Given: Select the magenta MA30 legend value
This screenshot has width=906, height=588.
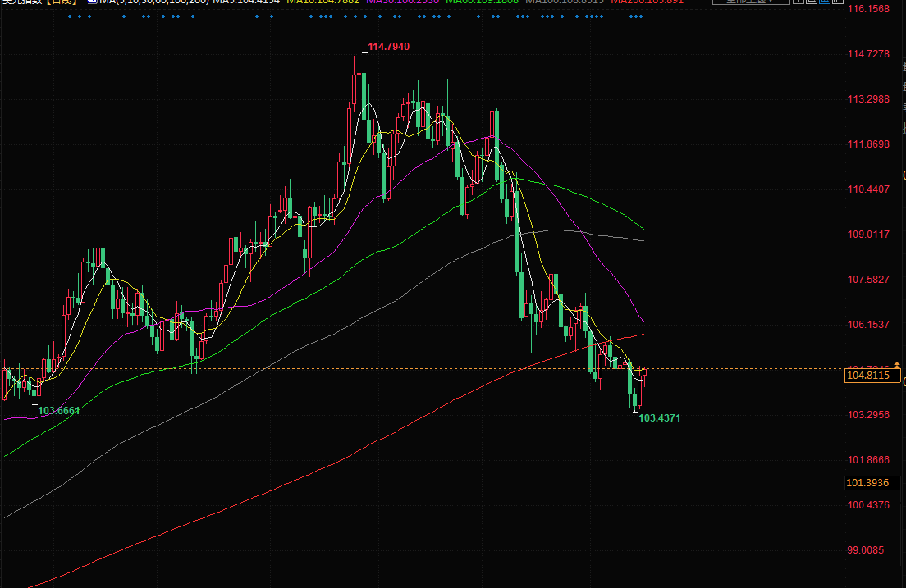Looking at the screenshot, I should click(x=402, y=2).
